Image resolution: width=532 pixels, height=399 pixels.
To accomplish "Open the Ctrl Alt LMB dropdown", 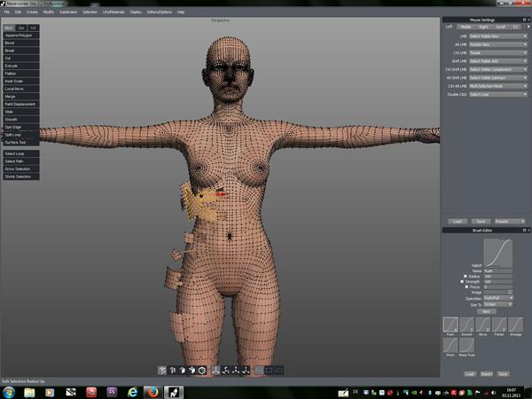I will 498,86.
